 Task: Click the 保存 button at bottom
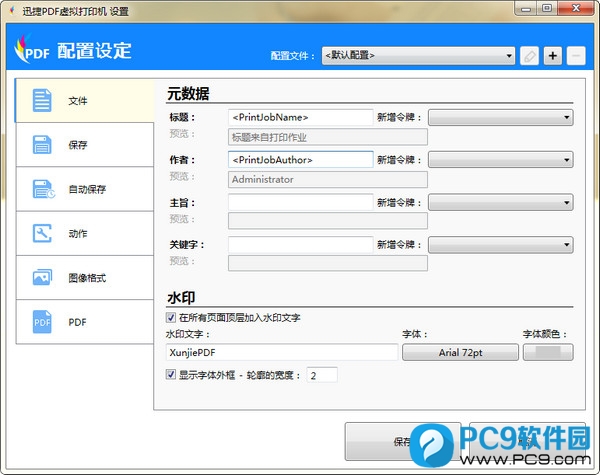click(403, 442)
